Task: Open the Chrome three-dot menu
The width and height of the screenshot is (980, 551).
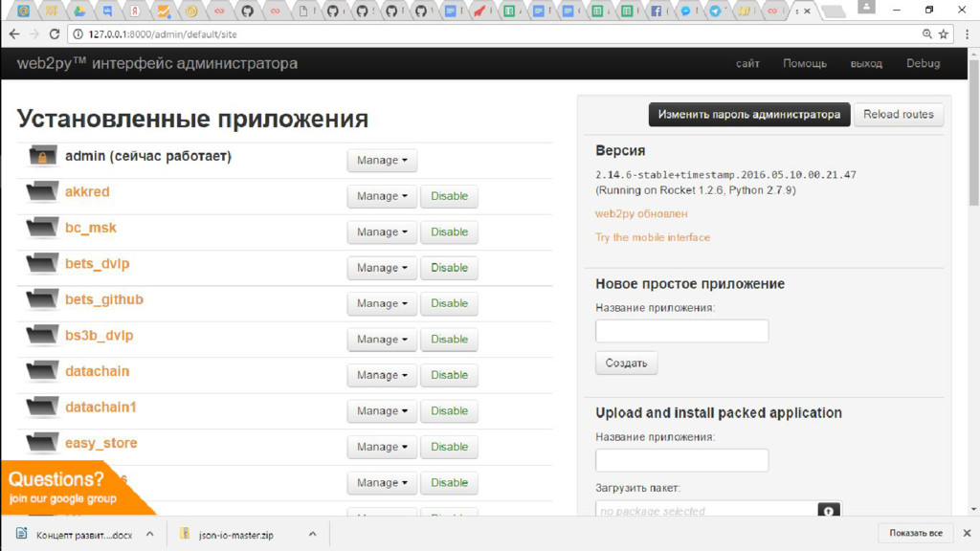Action: (x=967, y=34)
